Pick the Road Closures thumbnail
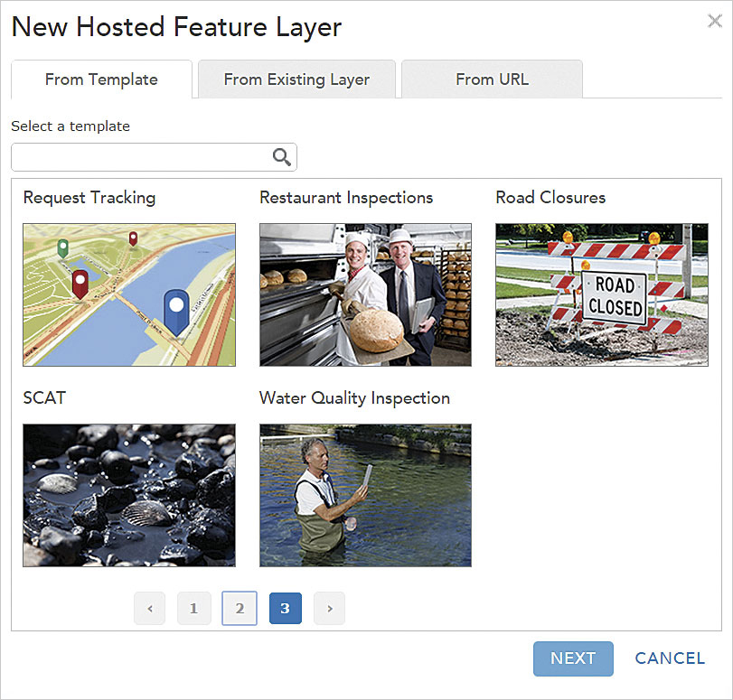733x700 pixels. click(602, 294)
